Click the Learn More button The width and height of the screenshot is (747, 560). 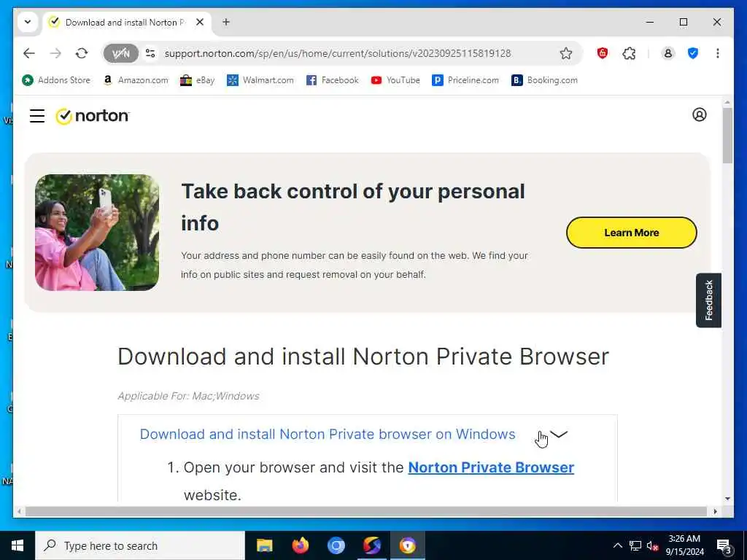(x=631, y=233)
